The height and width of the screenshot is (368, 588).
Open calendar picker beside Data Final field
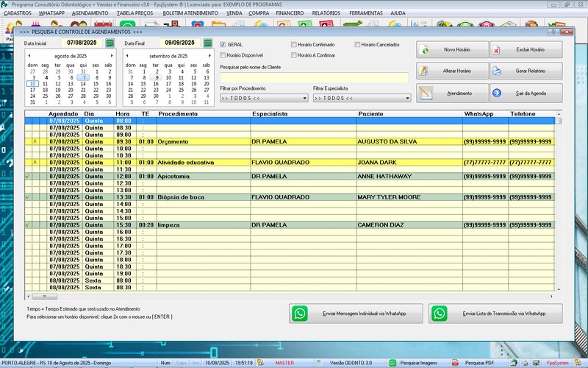pyautogui.click(x=208, y=43)
